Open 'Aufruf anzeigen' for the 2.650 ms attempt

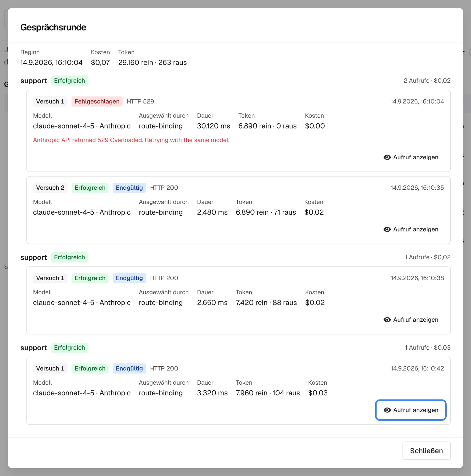pyautogui.click(x=411, y=320)
